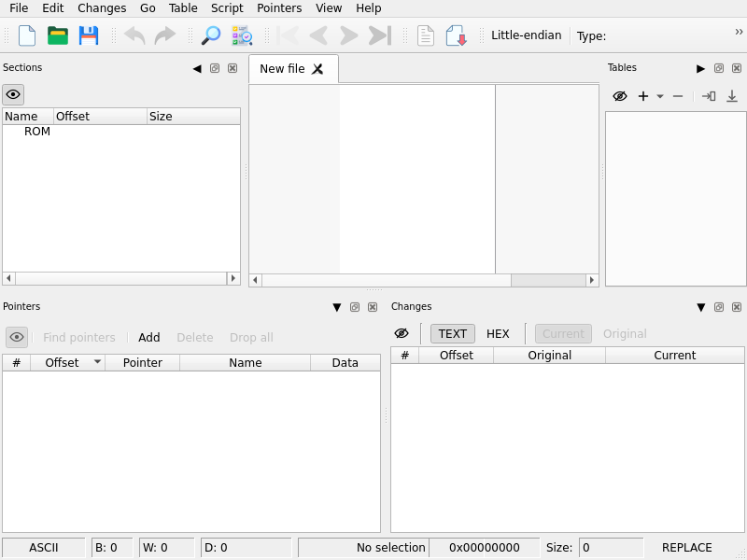
Task: Add a table with plus icon
Action: 643,96
